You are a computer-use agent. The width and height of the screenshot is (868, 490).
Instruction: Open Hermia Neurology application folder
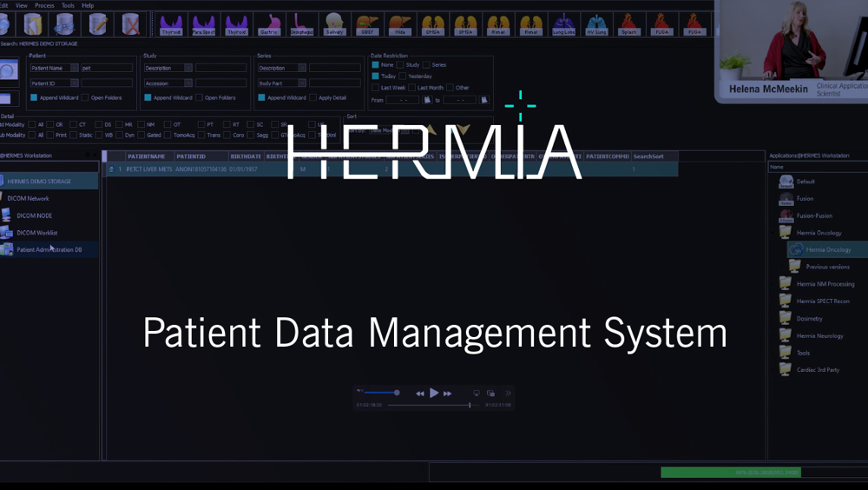820,335
